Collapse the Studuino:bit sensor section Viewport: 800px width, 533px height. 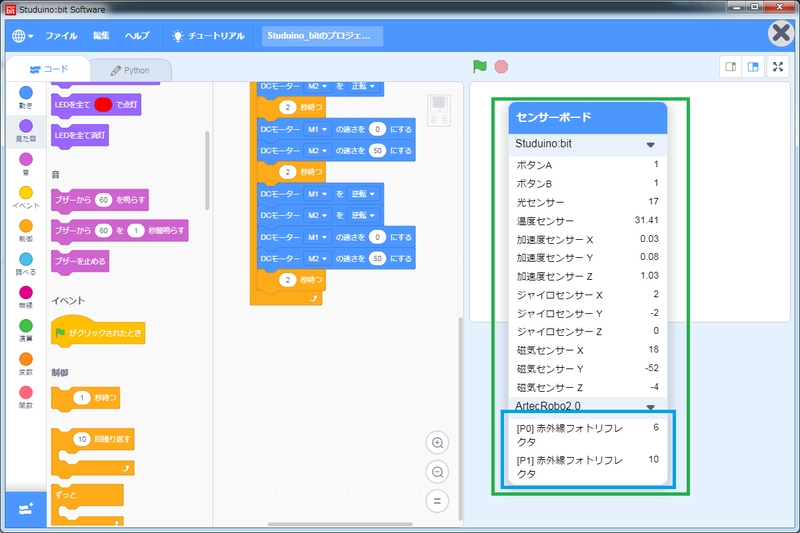[651, 145]
